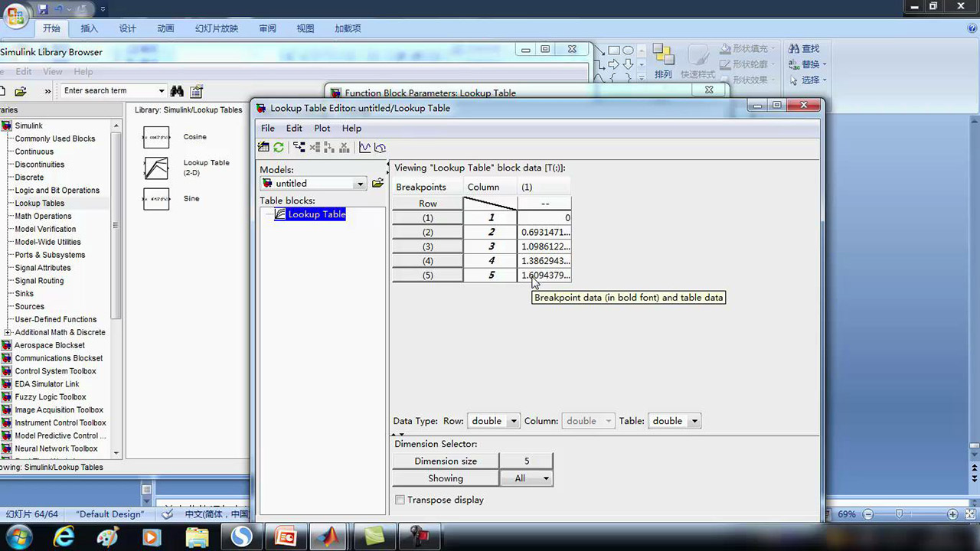This screenshot has width=980, height=551.
Task: Open the Help menu in Lookup Table Editor
Action: click(x=351, y=128)
